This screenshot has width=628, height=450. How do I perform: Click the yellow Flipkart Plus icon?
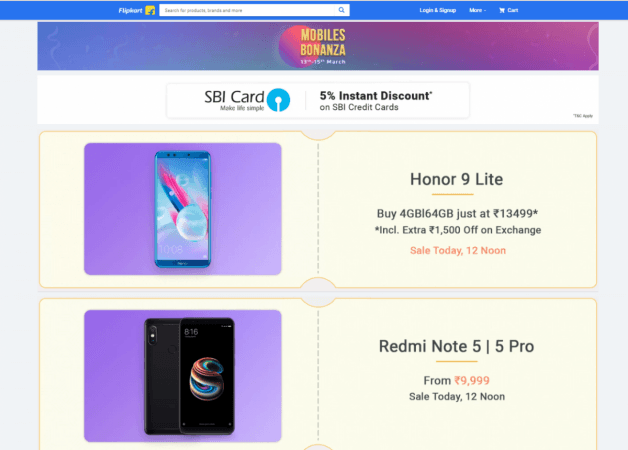150,10
